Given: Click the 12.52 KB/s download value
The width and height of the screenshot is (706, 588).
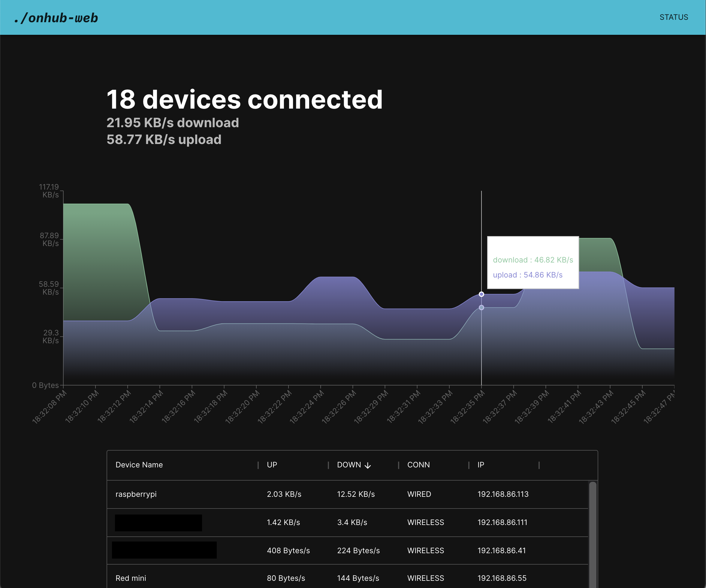Looking at the screenshot, I should tap(356, 494).
